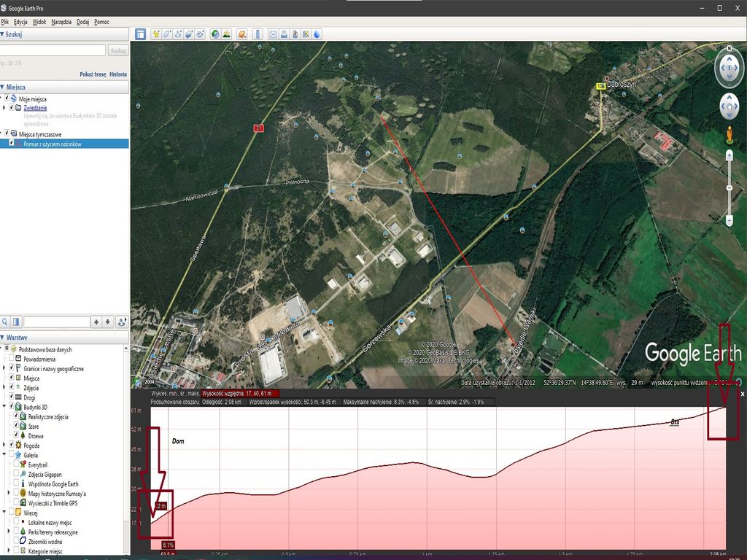The height and width of the screenshot is (560, 747).
Task: Click the blue Earth globe toolbar icon
Action: point(317,34)
